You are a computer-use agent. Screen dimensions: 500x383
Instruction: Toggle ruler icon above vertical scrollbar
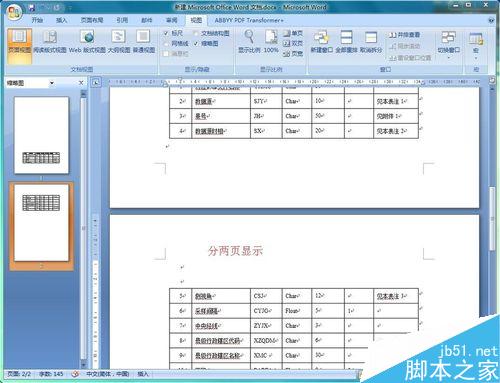pos(492,80)
